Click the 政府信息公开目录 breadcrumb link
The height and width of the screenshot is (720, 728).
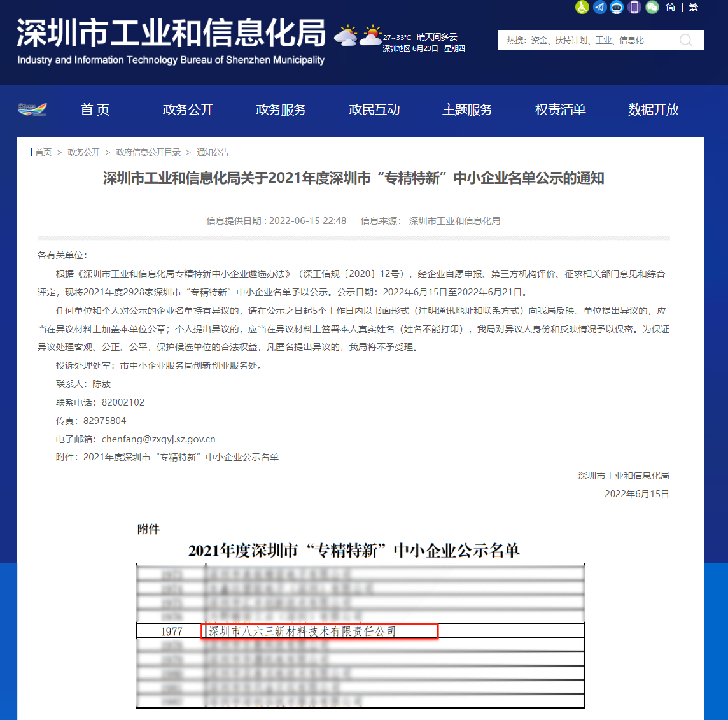[148, 152]
